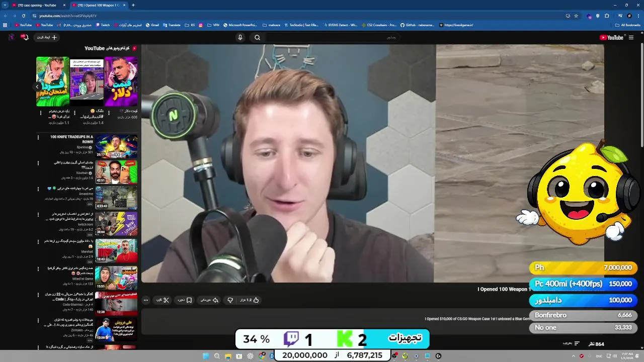Open the malware bookmarks folder
The image size is (644, 362).
tap(272, 25)
